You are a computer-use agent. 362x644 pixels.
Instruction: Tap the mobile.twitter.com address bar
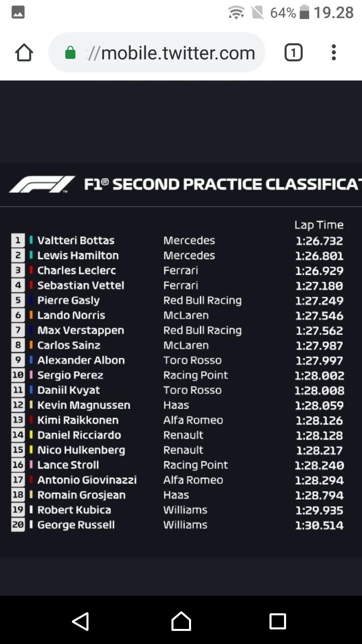[157, 52]
